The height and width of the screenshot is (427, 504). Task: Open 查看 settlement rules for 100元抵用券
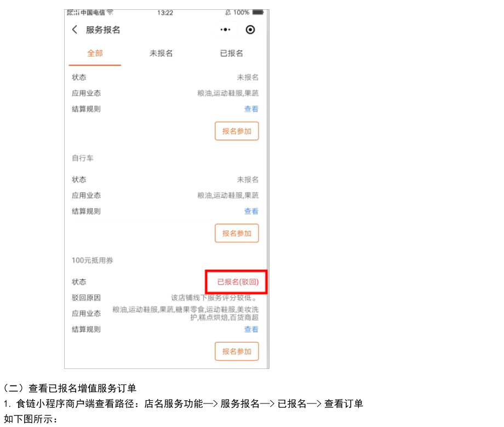coord(251,329)
